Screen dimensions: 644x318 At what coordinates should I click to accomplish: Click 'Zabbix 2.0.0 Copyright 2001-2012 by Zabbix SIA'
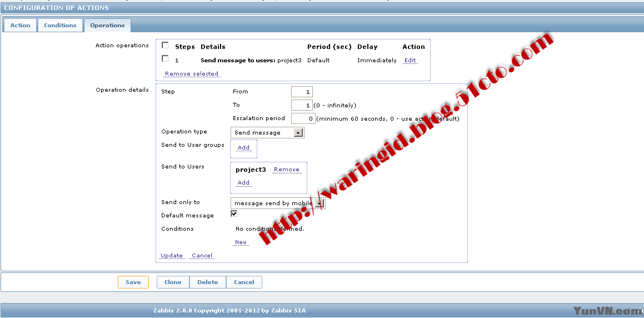point(229,311)
